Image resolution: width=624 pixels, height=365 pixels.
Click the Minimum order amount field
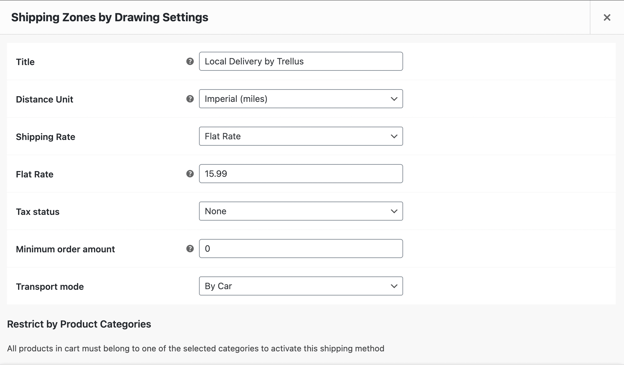click(301, 248)
